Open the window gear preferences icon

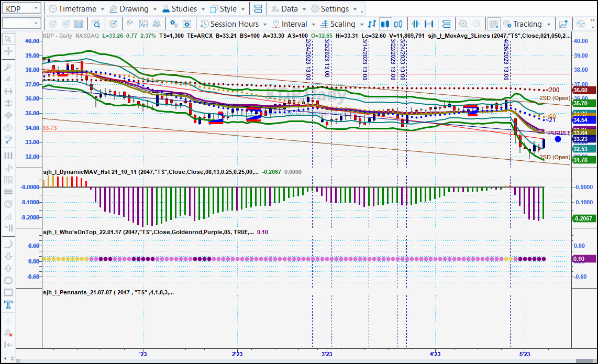(187, 24)
